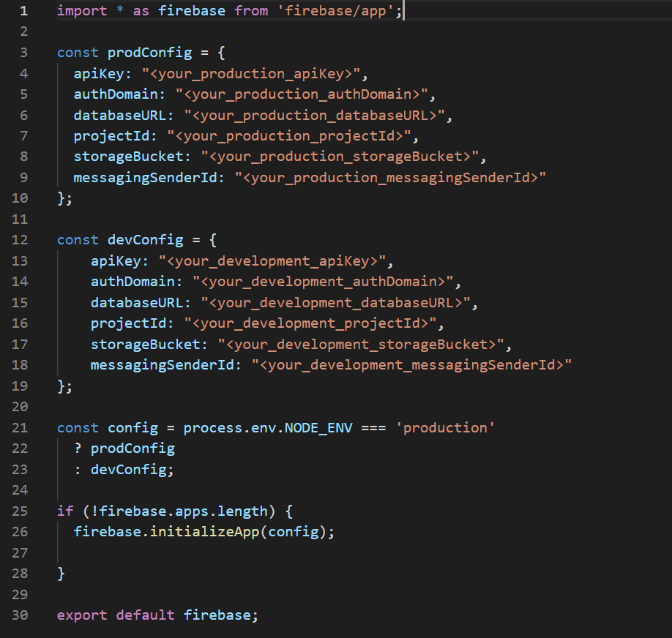Click prodConfig in the ternary on line 22
672x638 pixels.
pos(132,449)
